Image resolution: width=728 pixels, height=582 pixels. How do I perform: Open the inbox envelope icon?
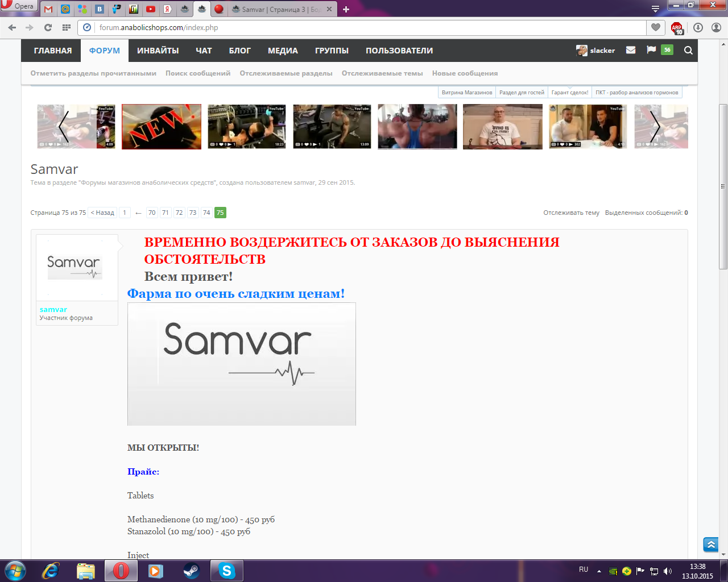[631, 50]
